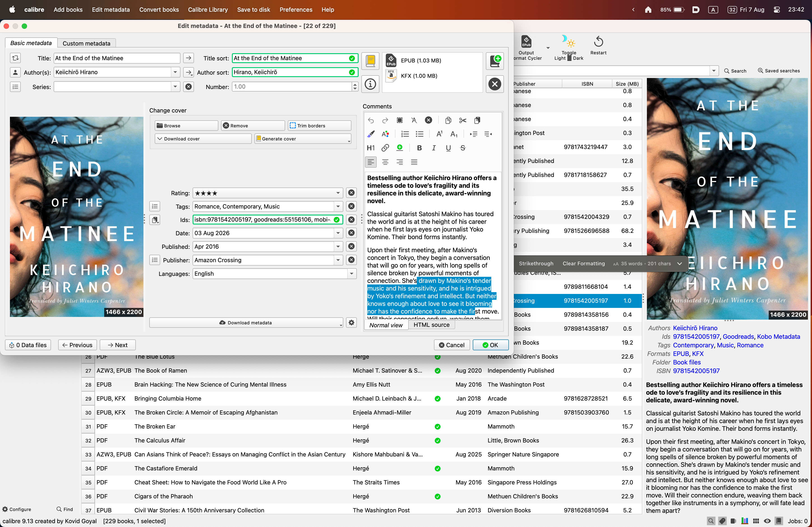Open the Rating dropdown

[338, 193]
